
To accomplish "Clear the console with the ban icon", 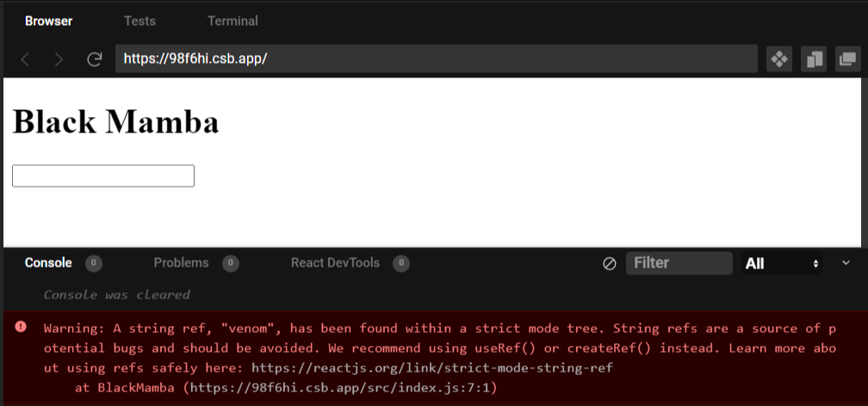I will (x=609, y=264).
